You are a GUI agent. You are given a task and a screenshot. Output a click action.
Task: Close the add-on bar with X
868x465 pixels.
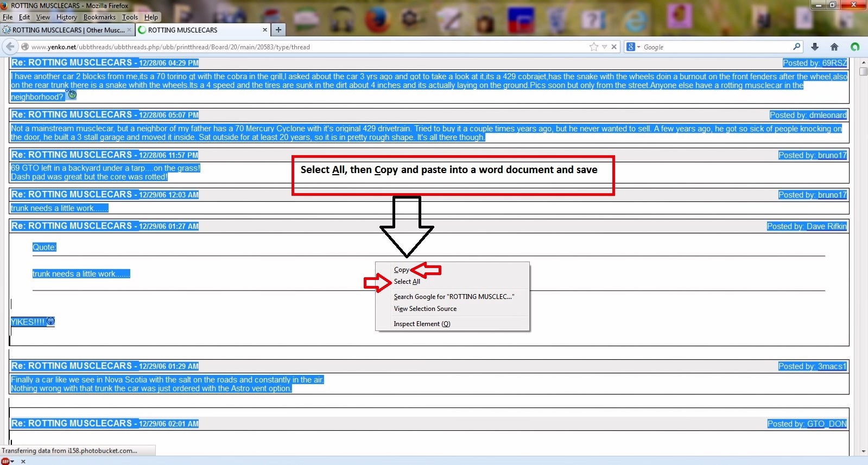(23, 461)
